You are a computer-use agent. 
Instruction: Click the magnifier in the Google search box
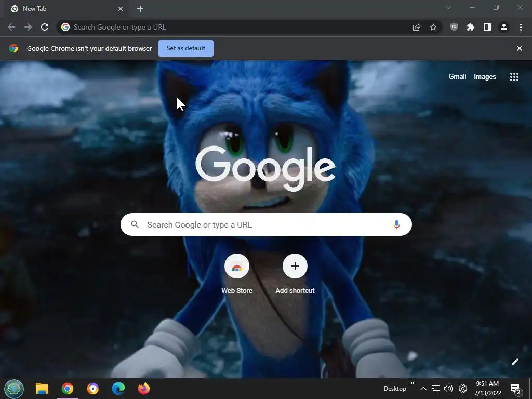(135, 224)
